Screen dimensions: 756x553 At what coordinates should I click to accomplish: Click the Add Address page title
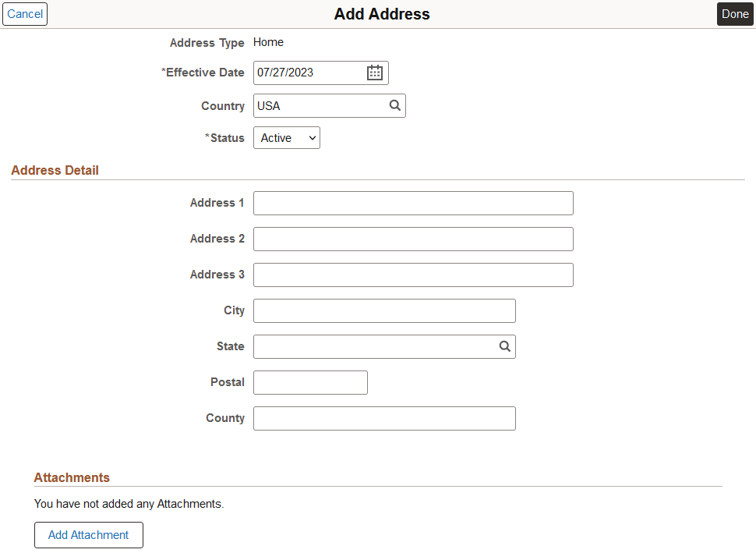click(381, 14)
